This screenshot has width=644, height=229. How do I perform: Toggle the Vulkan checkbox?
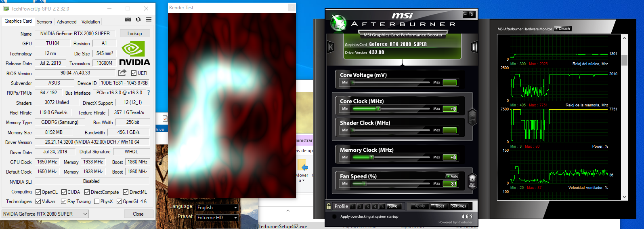point(38,201)
